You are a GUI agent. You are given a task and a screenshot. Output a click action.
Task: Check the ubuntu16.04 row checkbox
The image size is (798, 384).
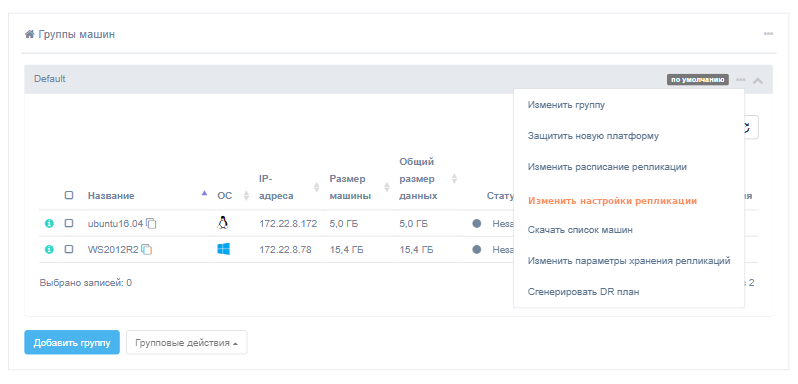tap(69, 223)
